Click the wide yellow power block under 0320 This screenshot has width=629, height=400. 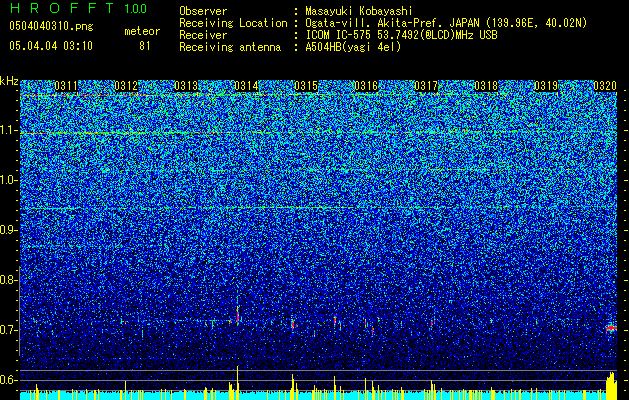point(611,385)
